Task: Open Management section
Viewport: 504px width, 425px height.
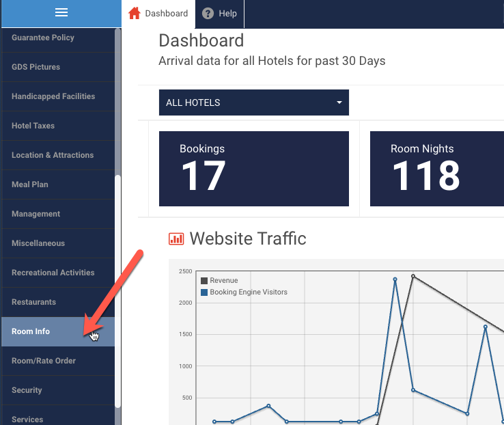Action: tap(58, 214)
